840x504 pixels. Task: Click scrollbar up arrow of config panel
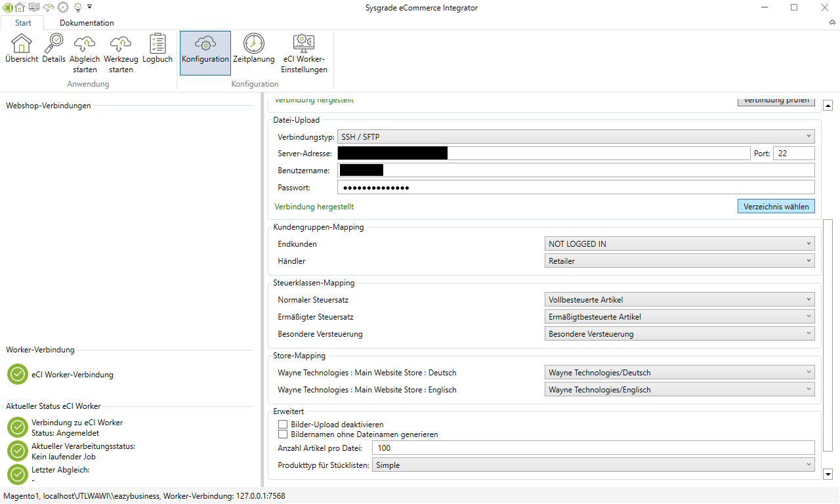(x=828, y=105)
